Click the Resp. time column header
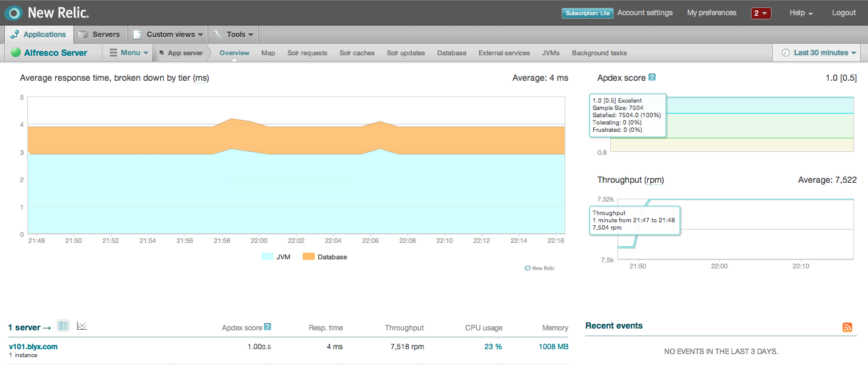 [x=326, y=328]
